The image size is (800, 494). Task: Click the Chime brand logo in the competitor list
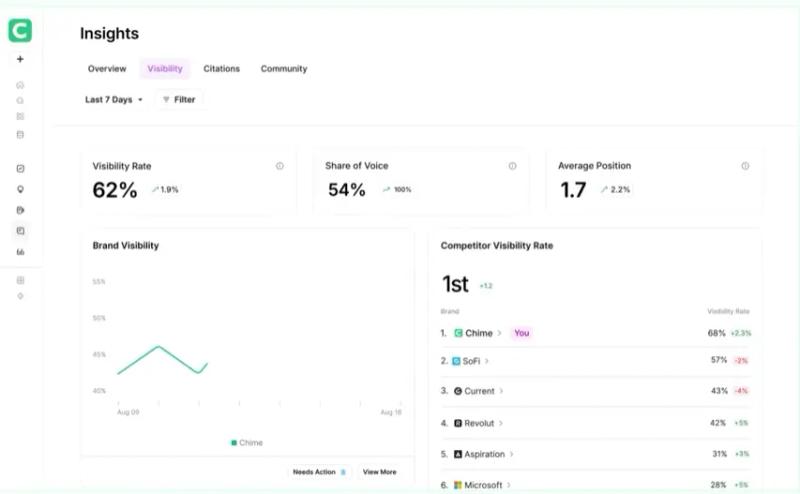point(458,333)
